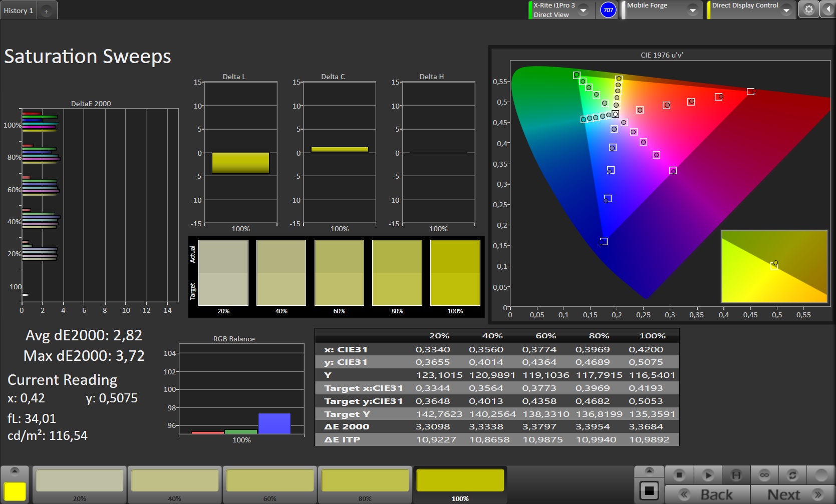Image resolution: width=836 pixels, height=504 pixels.
Task: Add a new history tab with plus
Action: [46, 11]
